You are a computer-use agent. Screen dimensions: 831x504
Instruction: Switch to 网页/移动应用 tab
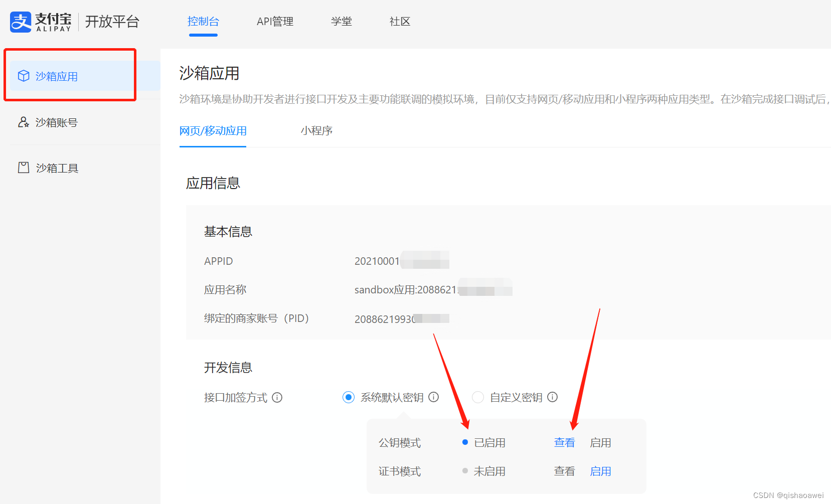[213, 131]
